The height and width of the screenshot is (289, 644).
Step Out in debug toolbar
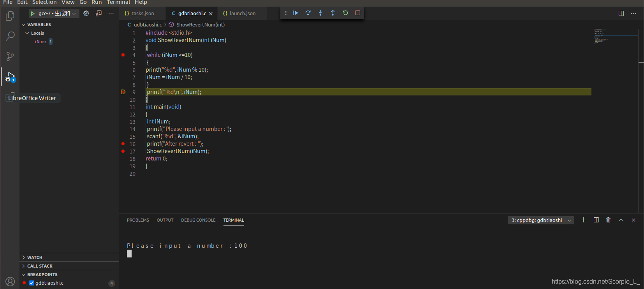pos(333,13)
